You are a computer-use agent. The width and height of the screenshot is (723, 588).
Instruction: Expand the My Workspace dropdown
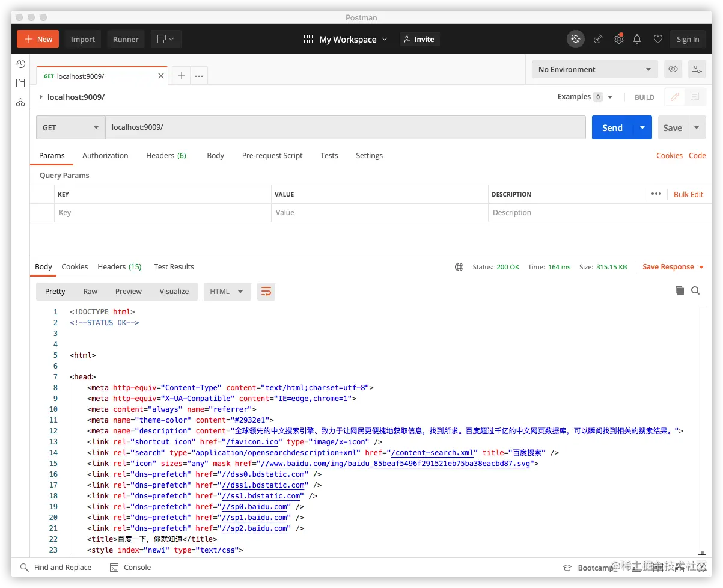tap(353, 39)
